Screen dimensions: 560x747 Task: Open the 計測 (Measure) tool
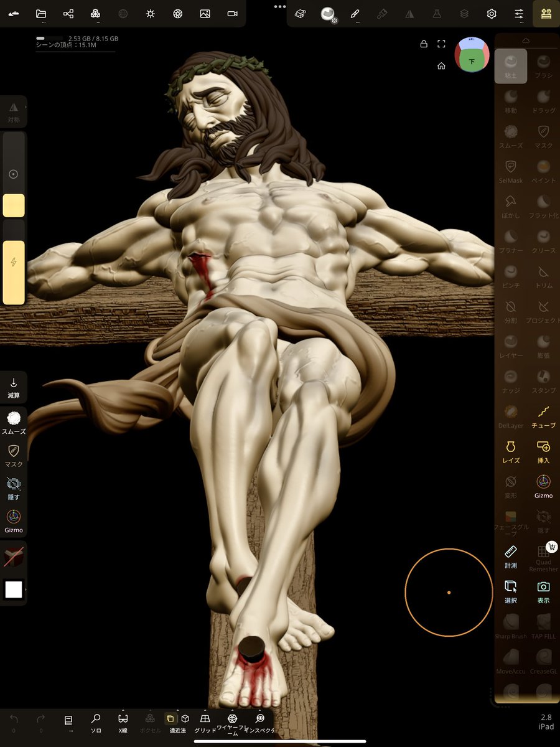511,556
